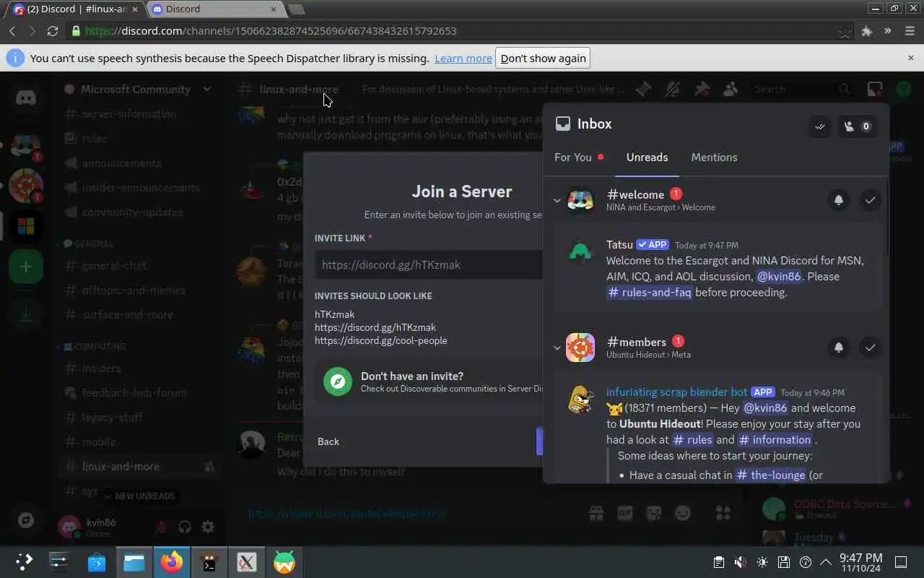Toggle microphone mute in user panel
The width and height of the screenshot is (924, 578).
(162, 527)
